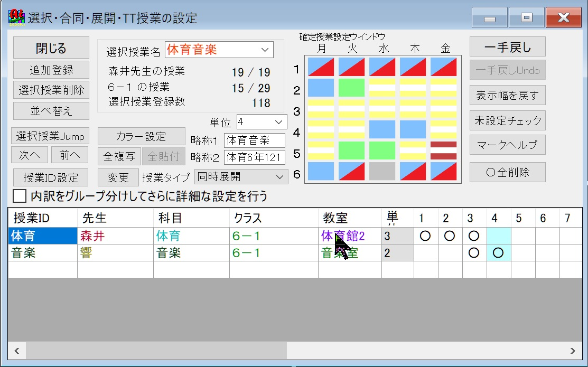Screen dimensions: 588x367
Task: Toggle column 3 circle in 体育 row
Action: pyautogui.click(x=474, y=236)
